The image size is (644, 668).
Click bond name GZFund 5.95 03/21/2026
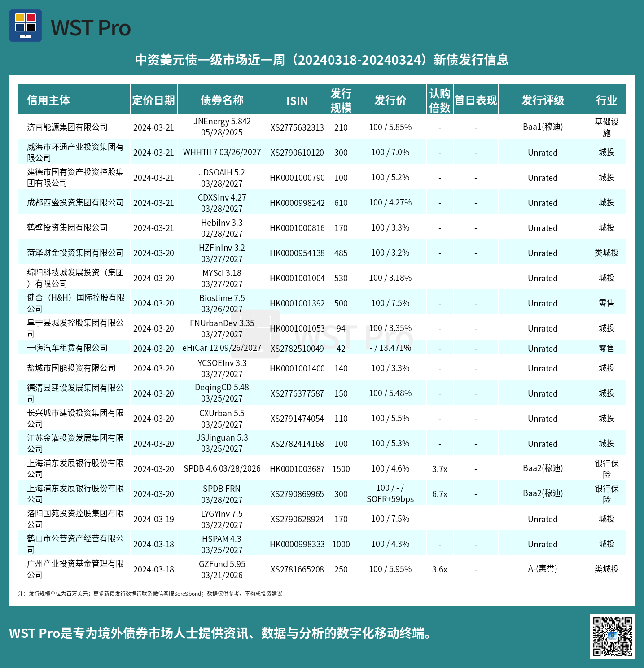tap(222, 570)
